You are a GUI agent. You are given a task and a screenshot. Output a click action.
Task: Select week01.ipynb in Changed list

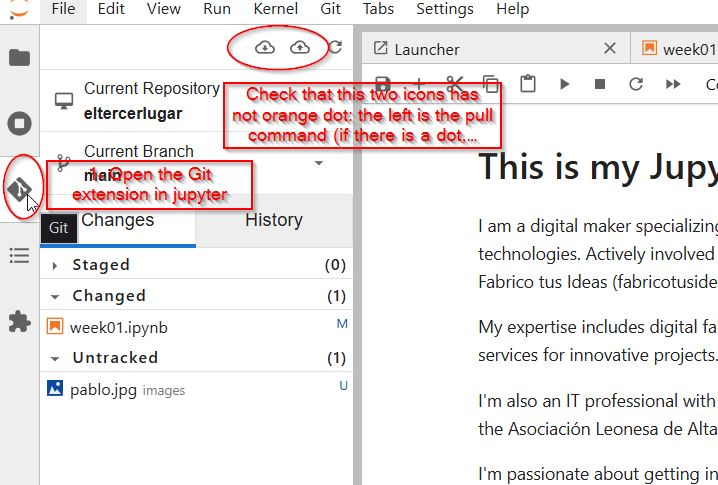(x=104, y=327)
